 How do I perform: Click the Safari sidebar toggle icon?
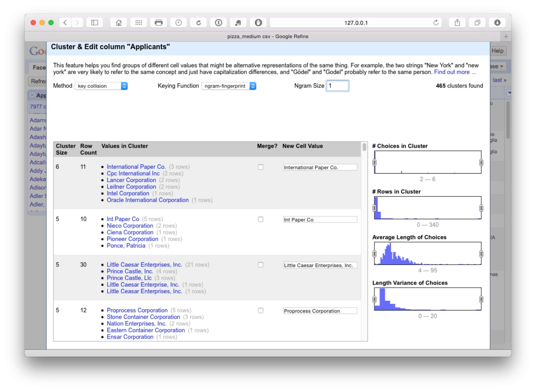pos(94,23)
